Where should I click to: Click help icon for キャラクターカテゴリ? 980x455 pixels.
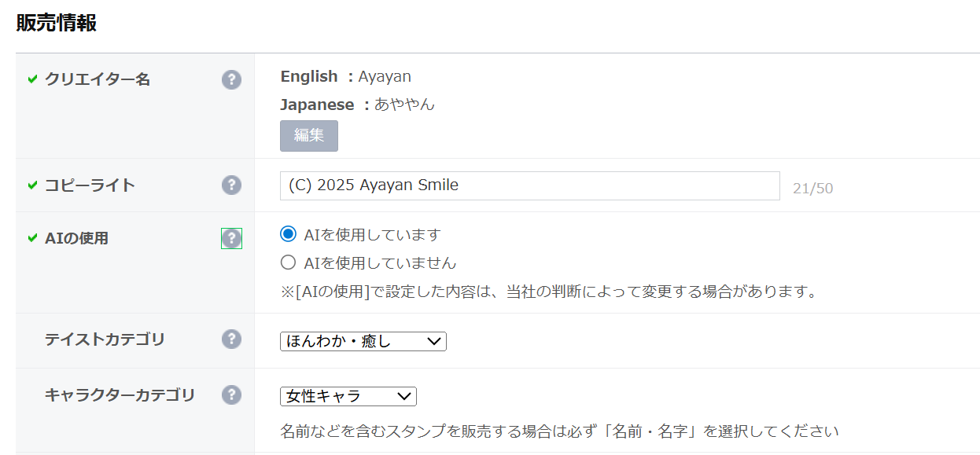(x=231, y=394)
